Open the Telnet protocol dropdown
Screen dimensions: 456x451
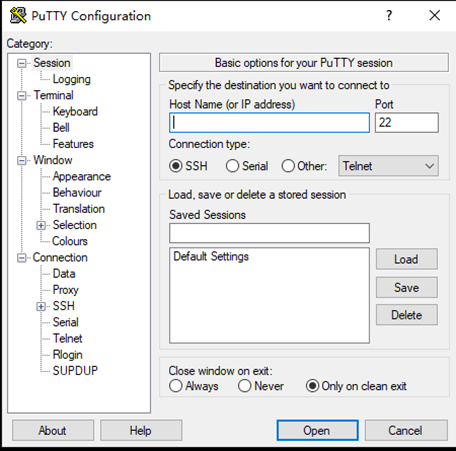pos(388,166)
